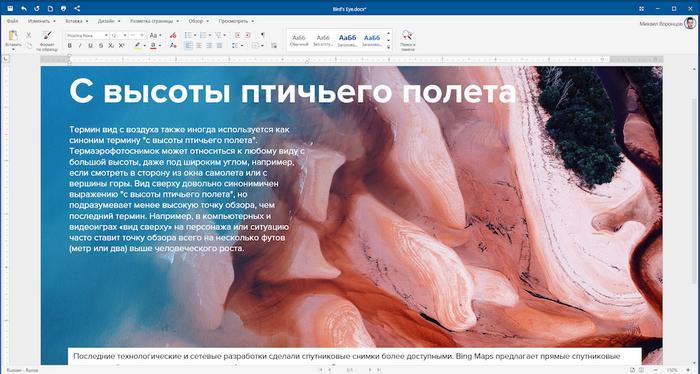700x374 pixels.
Task: Apply subscript formatting
Action: tap(111, 46)
